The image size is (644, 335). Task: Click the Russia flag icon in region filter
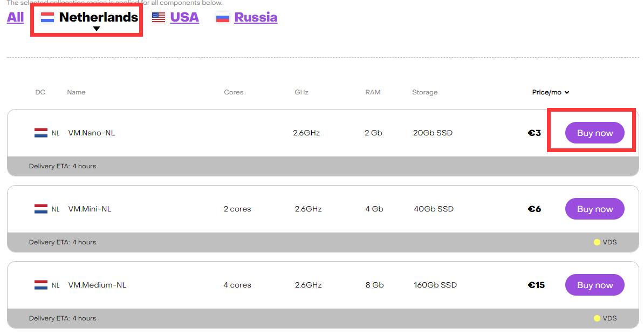pyautogui.click(x=223, y=17)
